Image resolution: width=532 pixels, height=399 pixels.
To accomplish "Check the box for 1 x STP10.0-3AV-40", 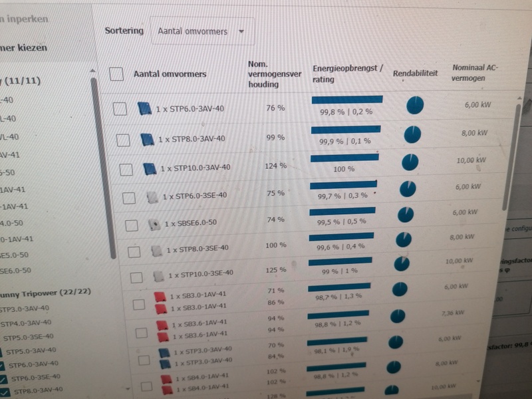I will 126,170.
